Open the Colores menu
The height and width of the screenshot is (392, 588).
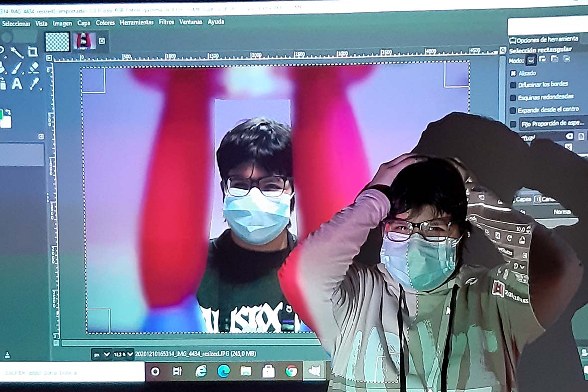tap(105, 23)
